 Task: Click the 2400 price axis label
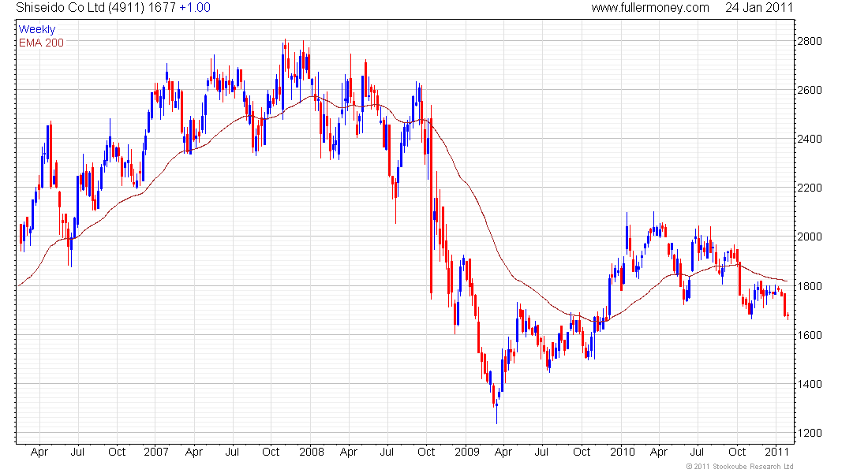tap(810, 139)
